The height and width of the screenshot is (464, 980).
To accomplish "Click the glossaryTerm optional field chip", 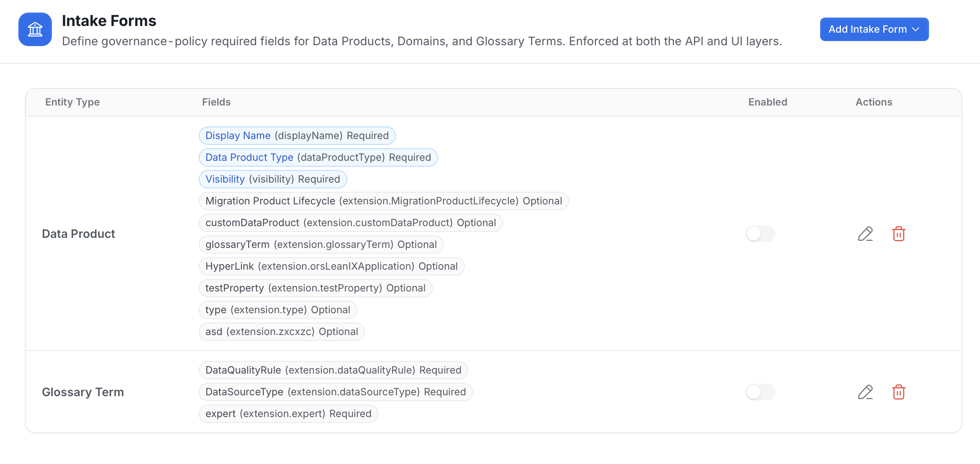I will (321, 245).
